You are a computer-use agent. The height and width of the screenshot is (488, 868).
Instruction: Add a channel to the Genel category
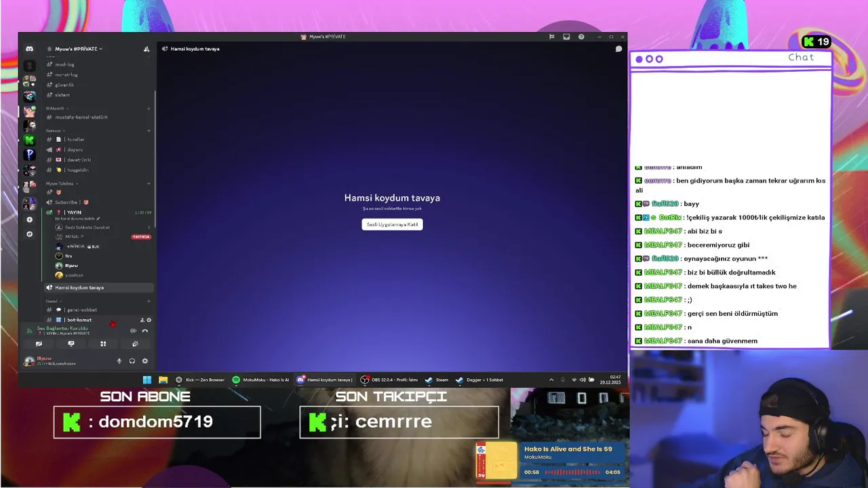click(x=149, y=301)
